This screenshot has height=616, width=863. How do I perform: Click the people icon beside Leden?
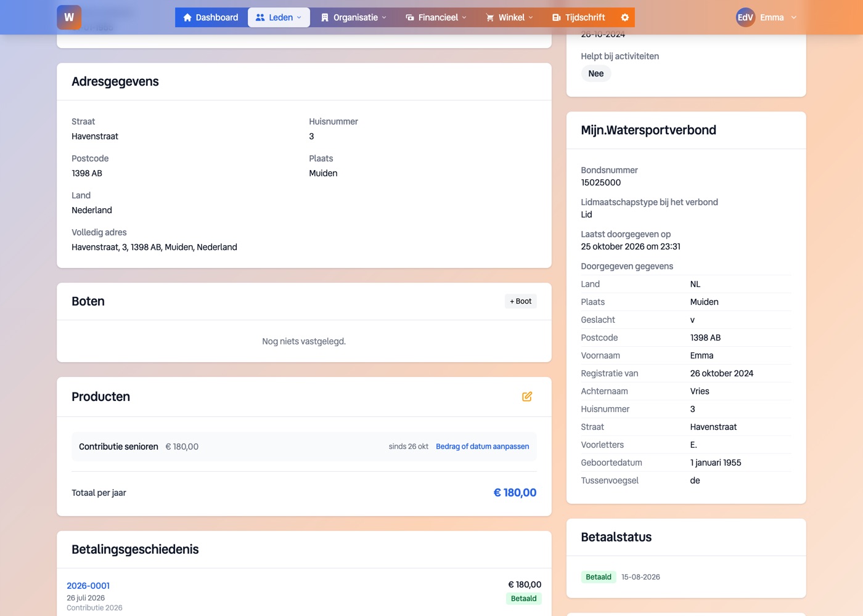click(x=260, y=17)
